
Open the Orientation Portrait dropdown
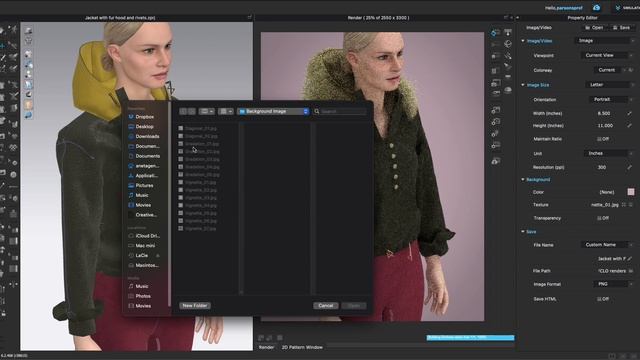point(611,100)
